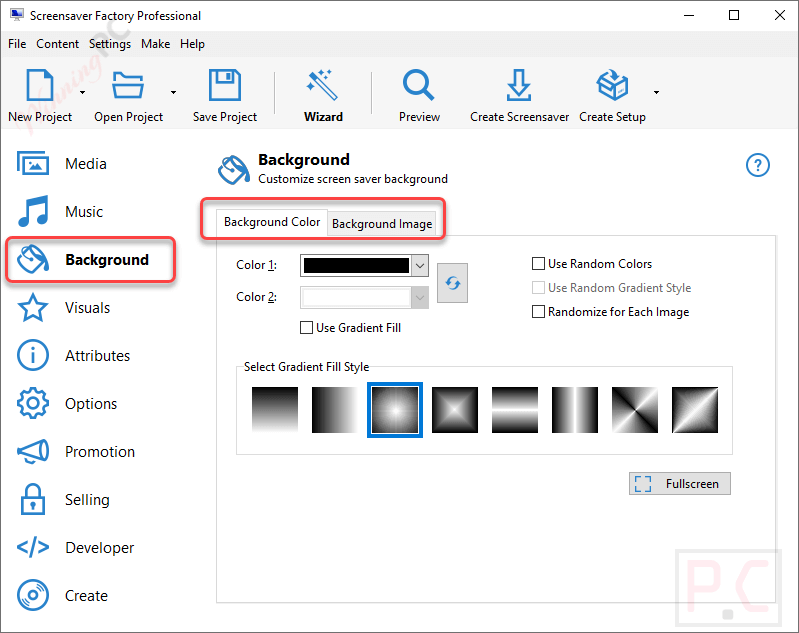The height and width of the screenshot is (633, 799).
Task: Select the left-to-right horizontal gradient style
Action: [335, 410]
